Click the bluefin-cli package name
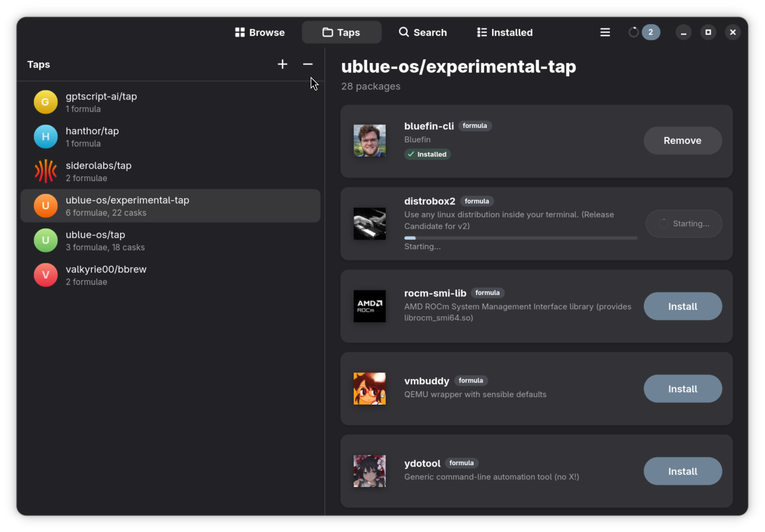Screen dimensions: 765x532 [429, 126]
